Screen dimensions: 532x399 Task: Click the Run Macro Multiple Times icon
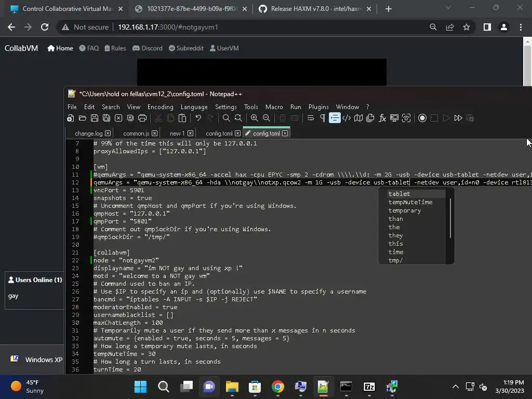point(458,118)
